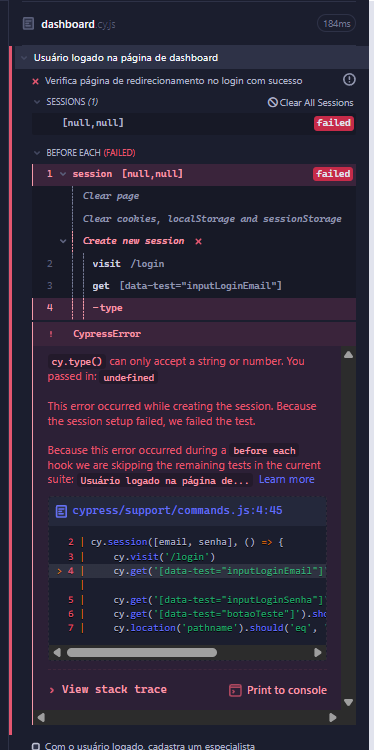This screenshot has width=374, height=750.
Task: Collapse the 'Usuário logado na página de dashboard' suite
Action: [x=24, y=58]
